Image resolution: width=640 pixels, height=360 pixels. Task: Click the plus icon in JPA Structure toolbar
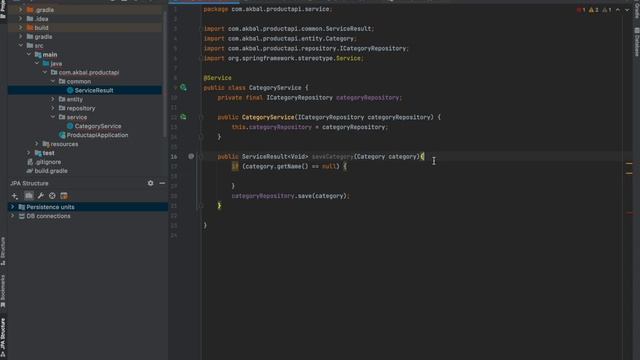coord(15,196)
